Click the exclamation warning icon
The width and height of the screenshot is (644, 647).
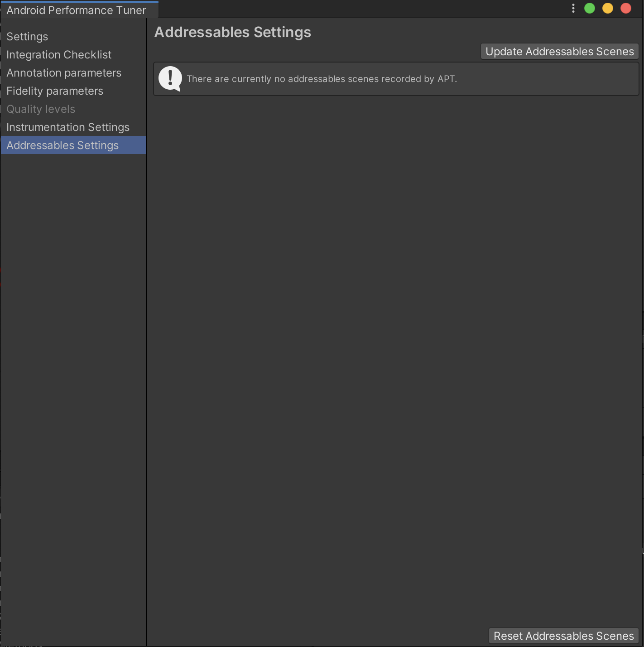click(x=170, y=79)
